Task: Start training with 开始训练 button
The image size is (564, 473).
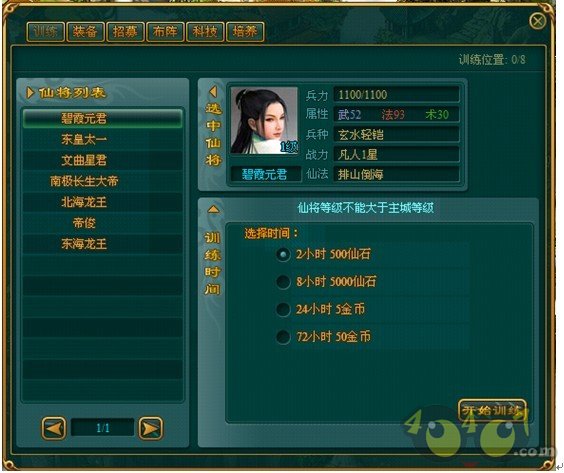Action: [x=492, y=410]
